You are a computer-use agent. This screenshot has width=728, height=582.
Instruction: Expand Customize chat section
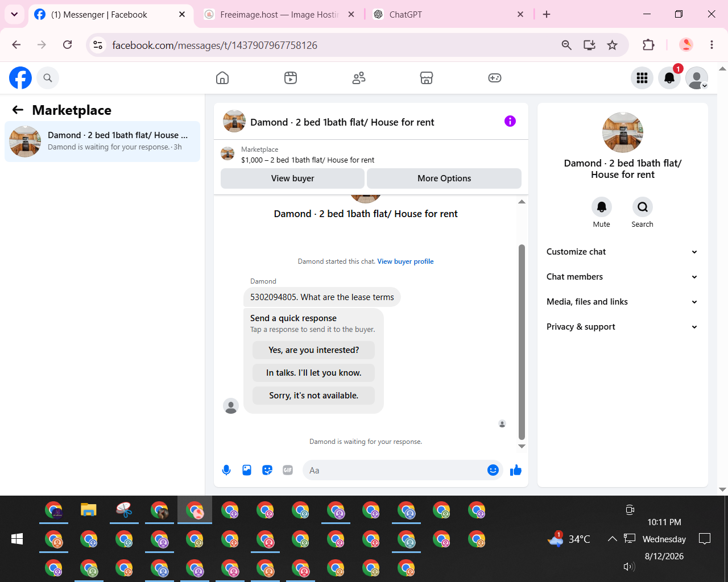[x=622, y=252]
